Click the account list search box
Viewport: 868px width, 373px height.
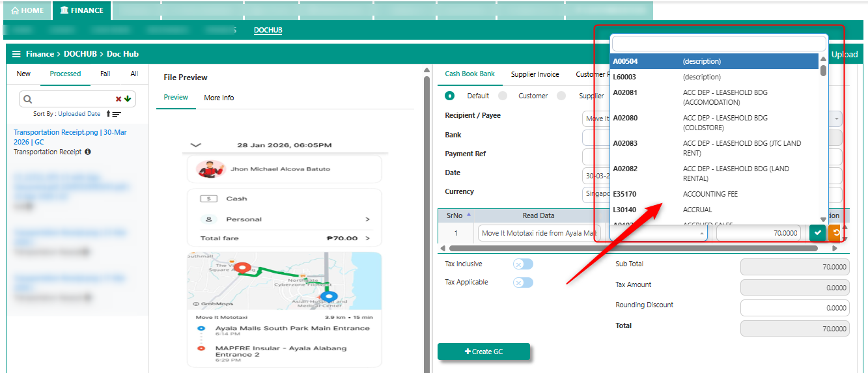(x=719, y=44)
